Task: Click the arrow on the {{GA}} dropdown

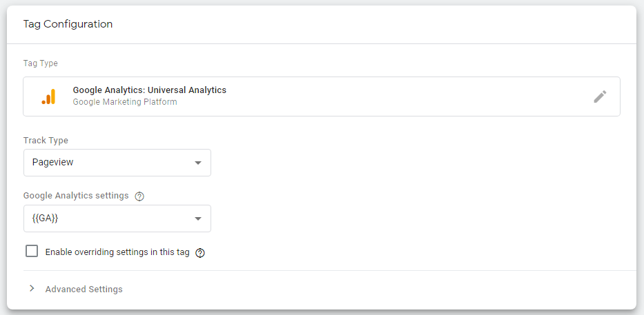Action: [198, 219]
